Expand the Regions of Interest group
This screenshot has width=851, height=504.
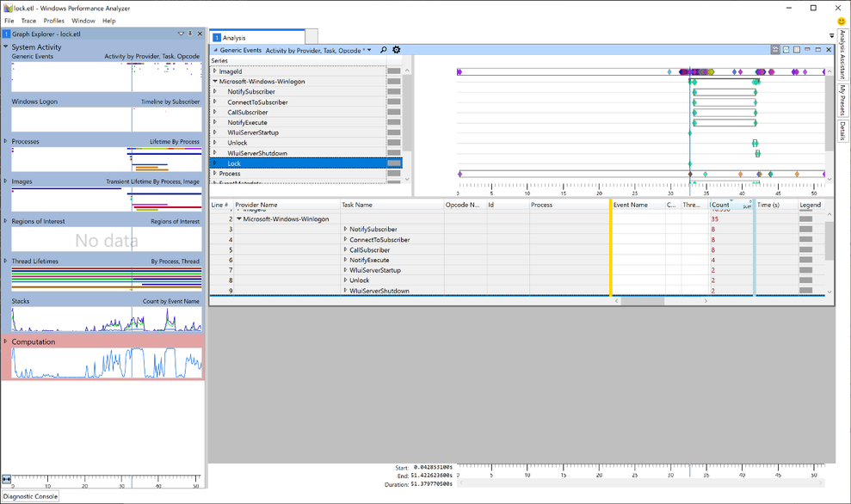[6, 221]
